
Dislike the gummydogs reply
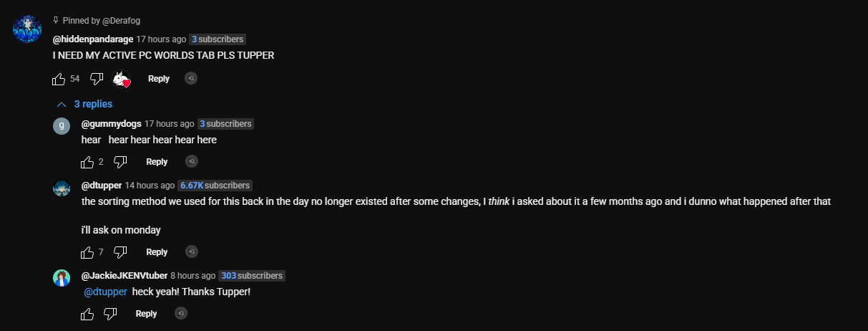[x=120, y=162]
